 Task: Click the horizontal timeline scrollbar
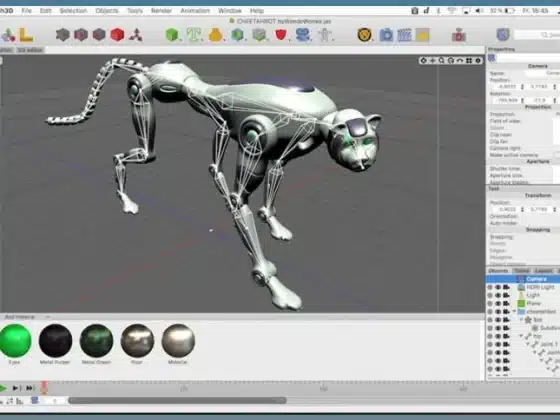point(177,401)
